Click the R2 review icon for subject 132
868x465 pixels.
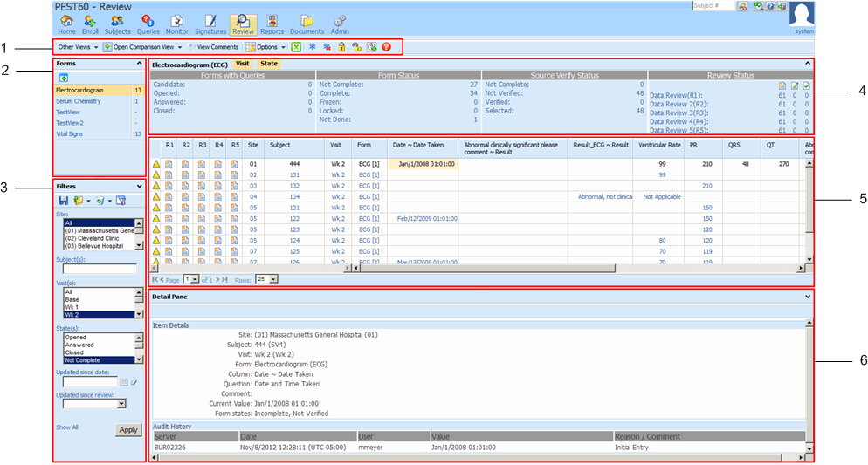pos(185,186)
